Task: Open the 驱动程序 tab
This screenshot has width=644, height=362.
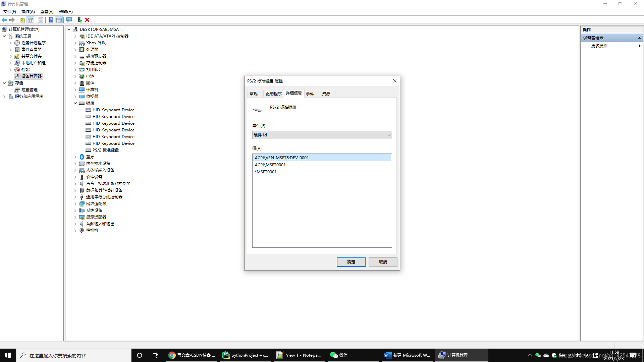Action: (x=273, y=93)
